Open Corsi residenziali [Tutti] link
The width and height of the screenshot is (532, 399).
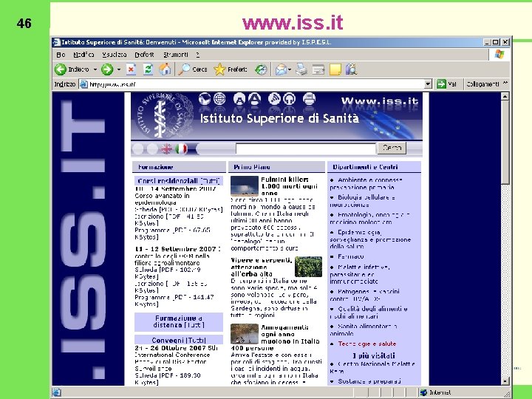179,181
